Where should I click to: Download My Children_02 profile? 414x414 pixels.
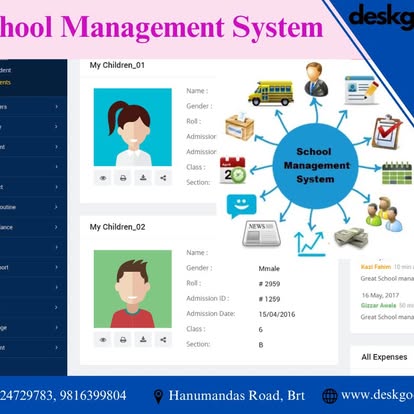point(143,340)
